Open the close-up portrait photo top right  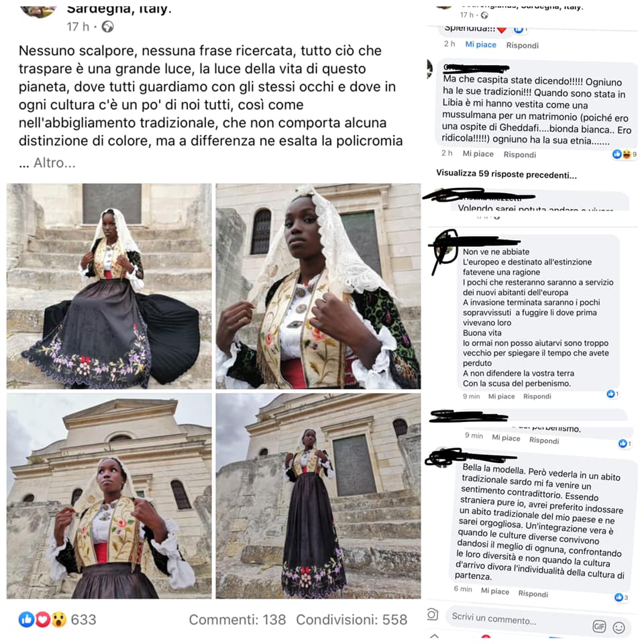pos(318,286)
